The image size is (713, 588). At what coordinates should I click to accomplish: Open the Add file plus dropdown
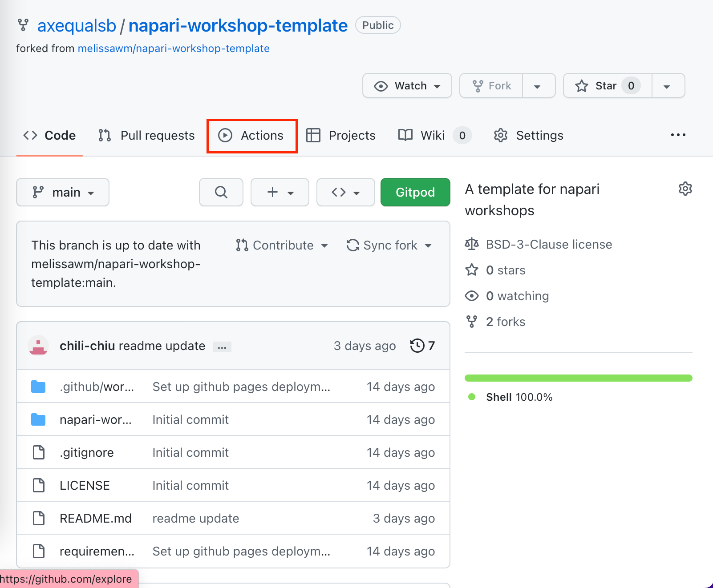(280, 192)
